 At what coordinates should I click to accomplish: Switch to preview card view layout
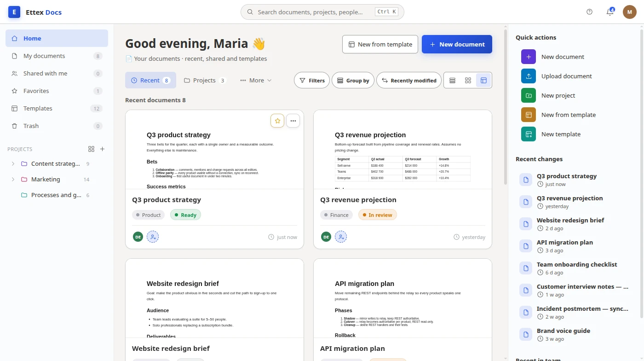[483, 80]
